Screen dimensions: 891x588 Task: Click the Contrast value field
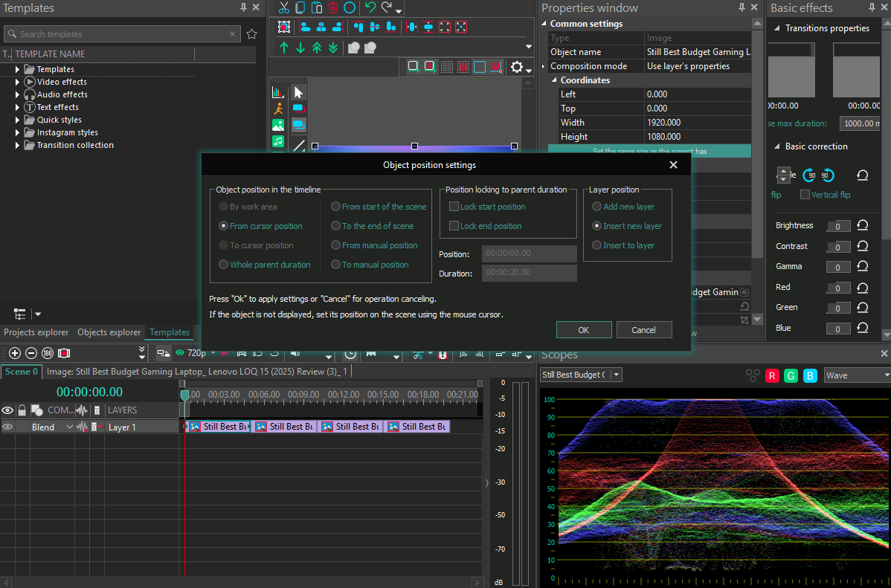tap(837, 247)
